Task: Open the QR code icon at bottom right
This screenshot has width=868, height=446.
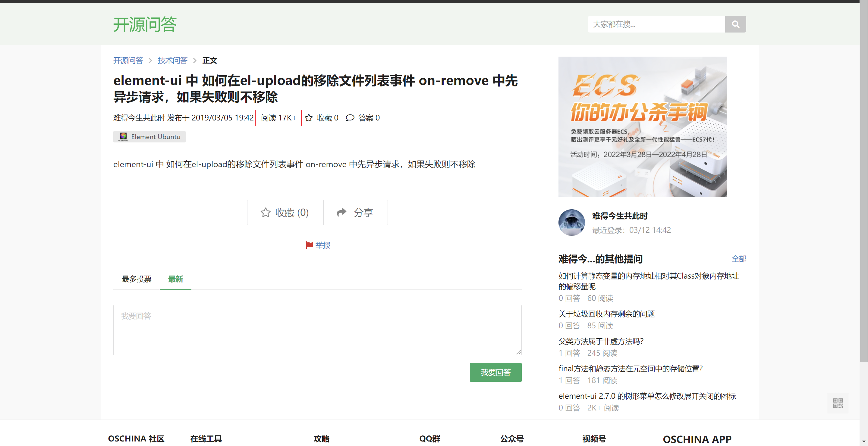Action: pyautogui.click(x=838, y=403)
